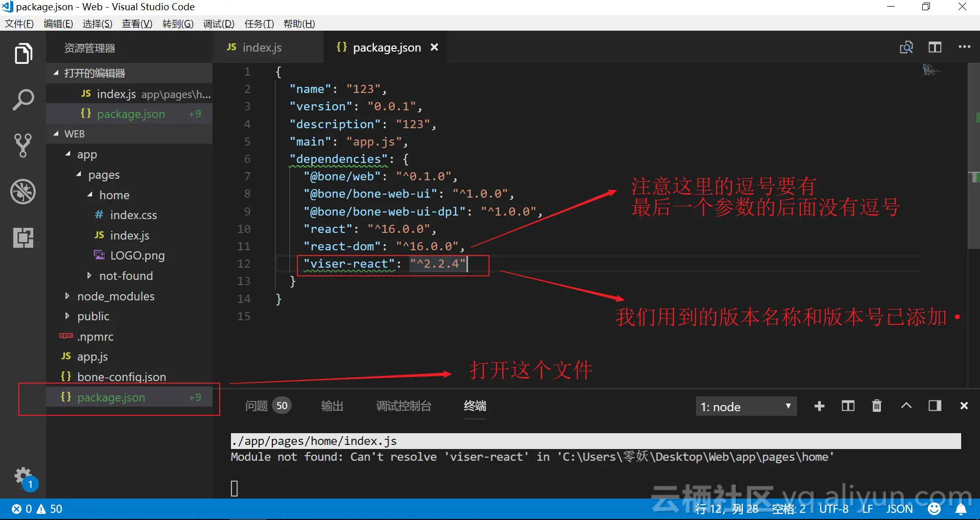Change indentation via 空格: 2
Image resolution: width=980 pixels, height=520 pixels.
(788, 509)
